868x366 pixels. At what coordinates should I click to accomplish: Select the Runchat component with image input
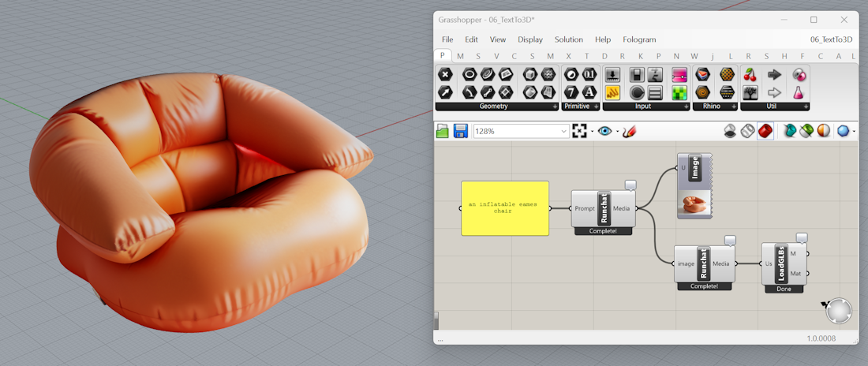click(703, 263)
